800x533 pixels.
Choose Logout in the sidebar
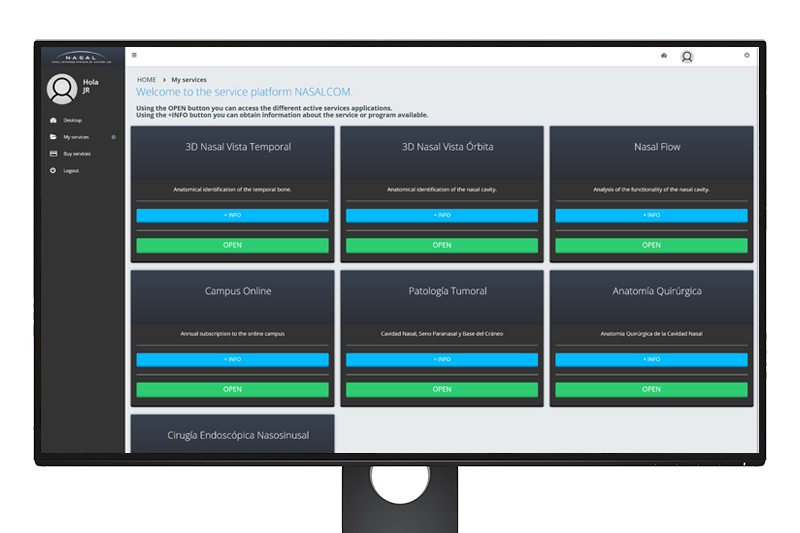coord(71,170)
